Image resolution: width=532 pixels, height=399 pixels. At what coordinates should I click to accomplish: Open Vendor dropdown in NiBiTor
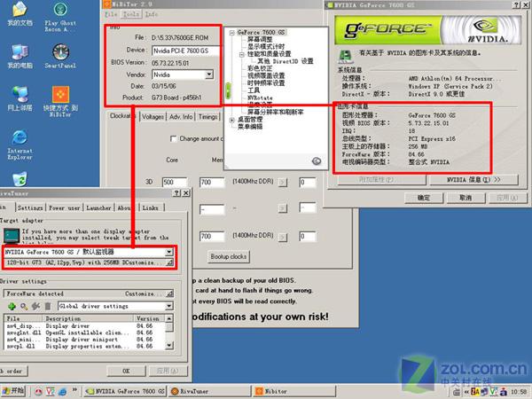pyautogui.click(x=209, y=74)
